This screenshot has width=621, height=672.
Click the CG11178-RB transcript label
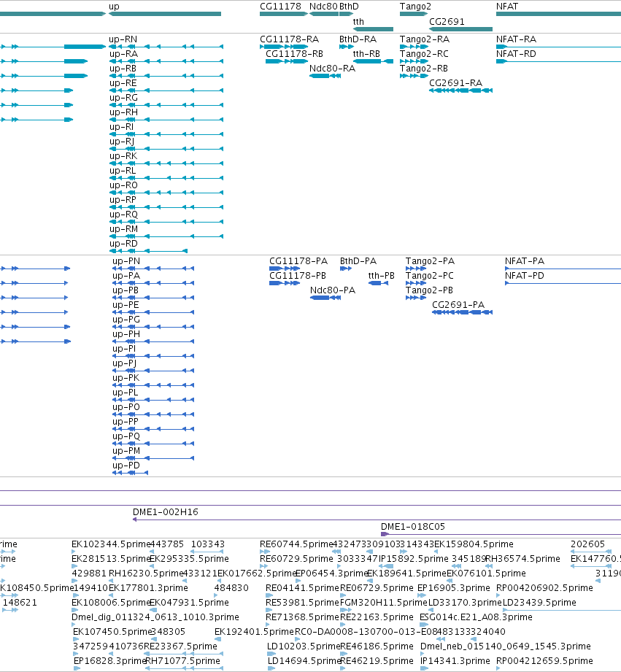pyautogui.click(x=294, y=53)
